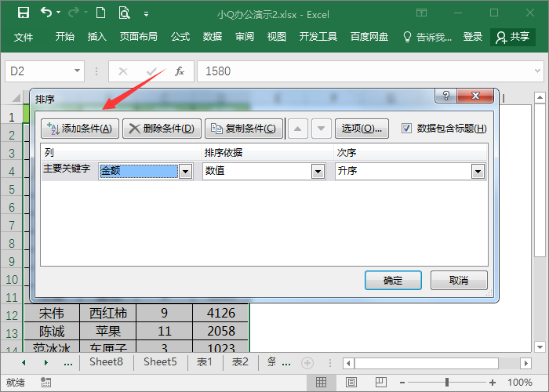Click the macro record icon in status bar
The height and width of the screenshot is (392, 549).
click(x=45, y=383)
